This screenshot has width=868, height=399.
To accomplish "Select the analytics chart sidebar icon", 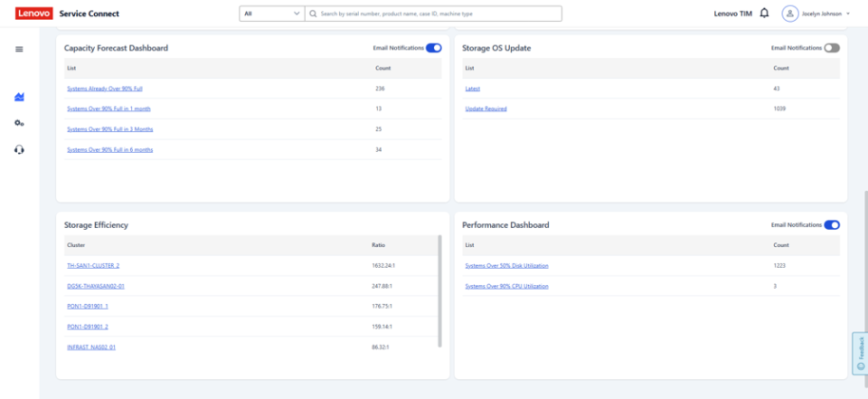I will [19, 97].
